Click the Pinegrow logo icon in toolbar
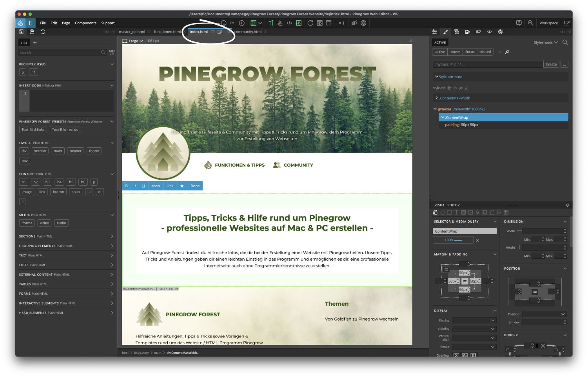This screenshot has width=588, height=377. 20,23
